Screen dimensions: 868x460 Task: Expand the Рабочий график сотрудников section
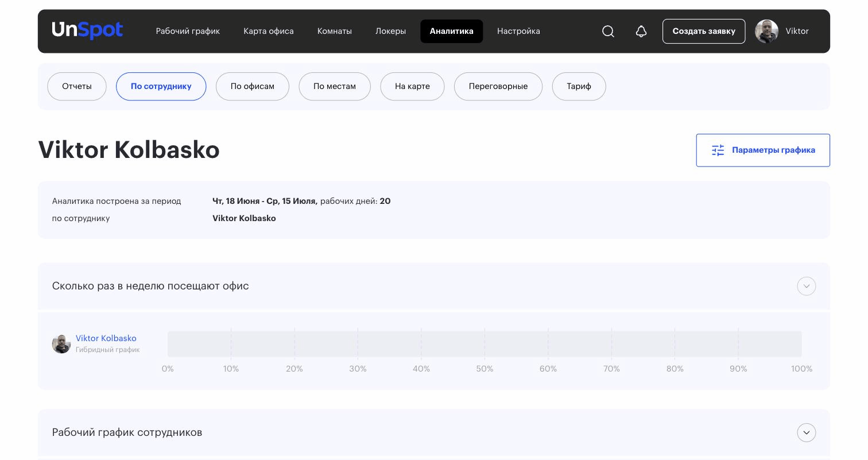coord(806,432)
